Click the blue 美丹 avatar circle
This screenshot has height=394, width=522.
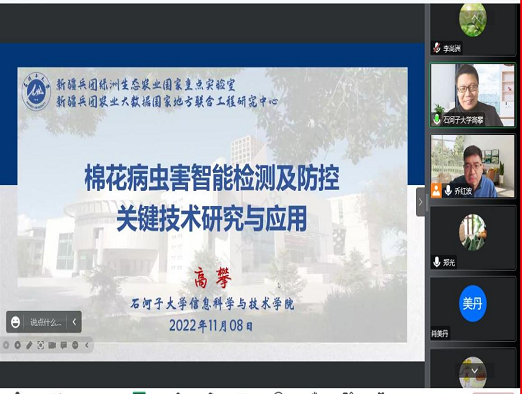click(473, 303)
